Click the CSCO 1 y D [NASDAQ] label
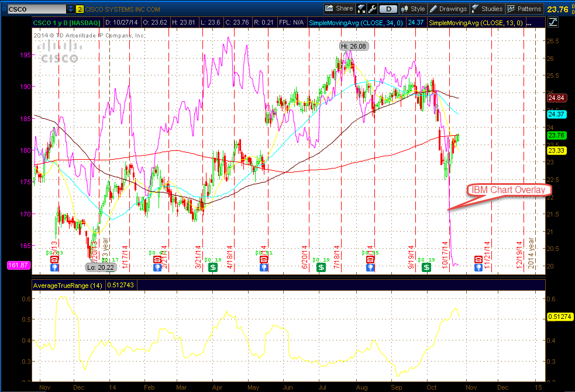 click(66, 23)
